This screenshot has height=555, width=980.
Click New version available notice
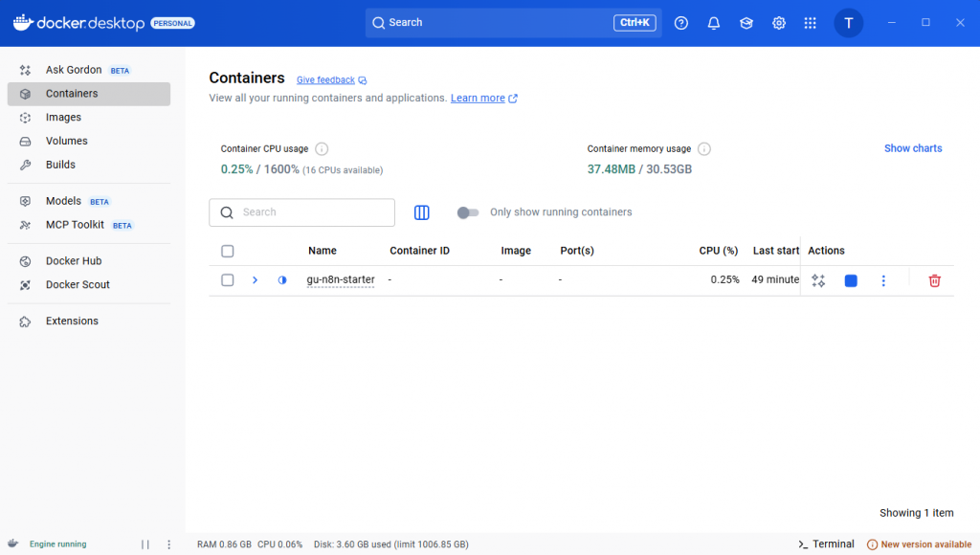point(920,544)
